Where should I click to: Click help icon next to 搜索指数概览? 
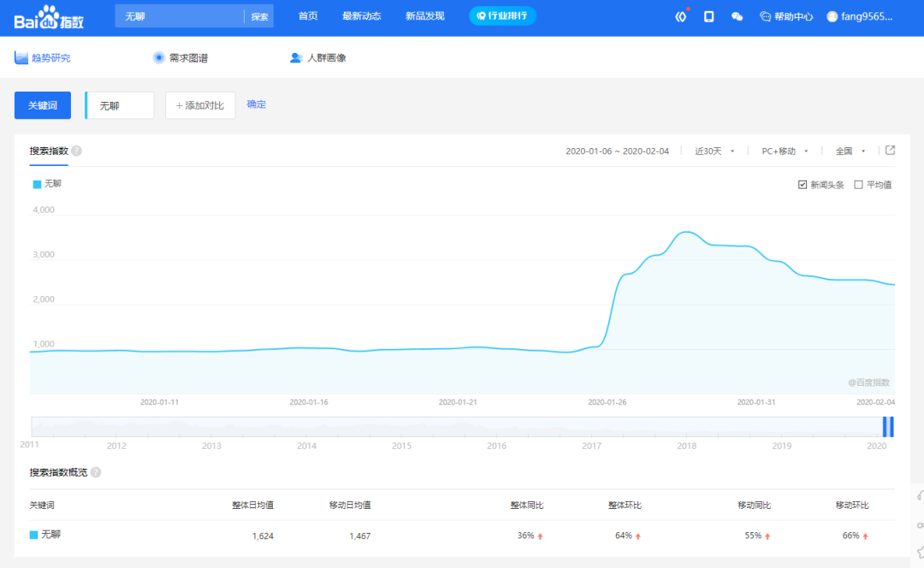point(96,472)
